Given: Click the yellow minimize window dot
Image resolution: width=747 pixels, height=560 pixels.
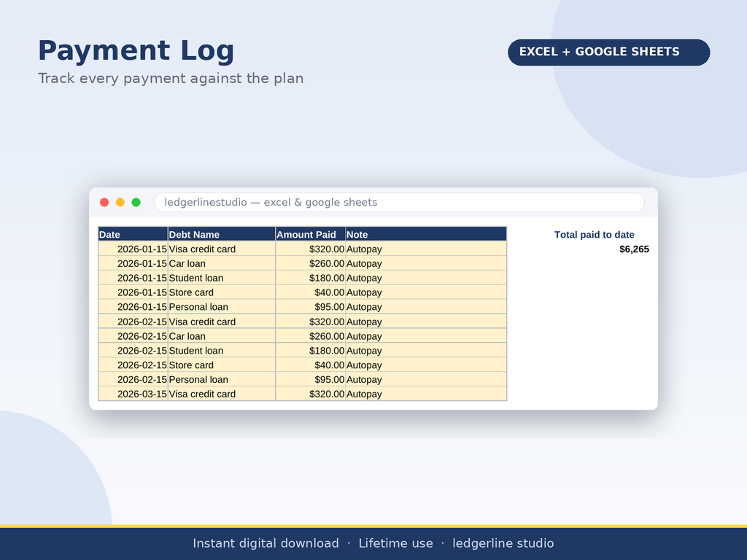Looking at the screenshot, I should (x=120, y=203).
